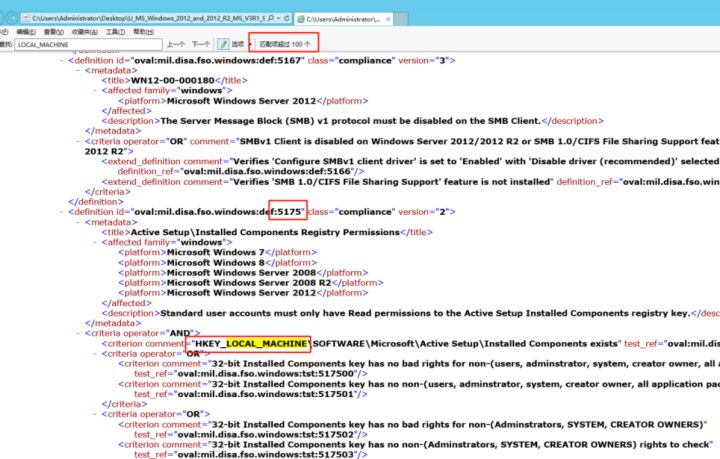
Task: Click the SMBv1 Client is disabled comment text
Action: (x=480, y=141)
